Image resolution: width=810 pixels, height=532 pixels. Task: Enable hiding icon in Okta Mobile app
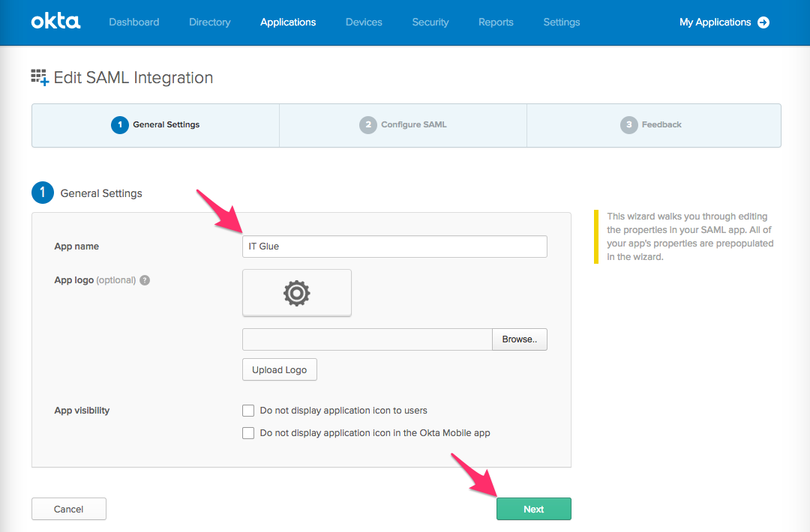(248, 433)
